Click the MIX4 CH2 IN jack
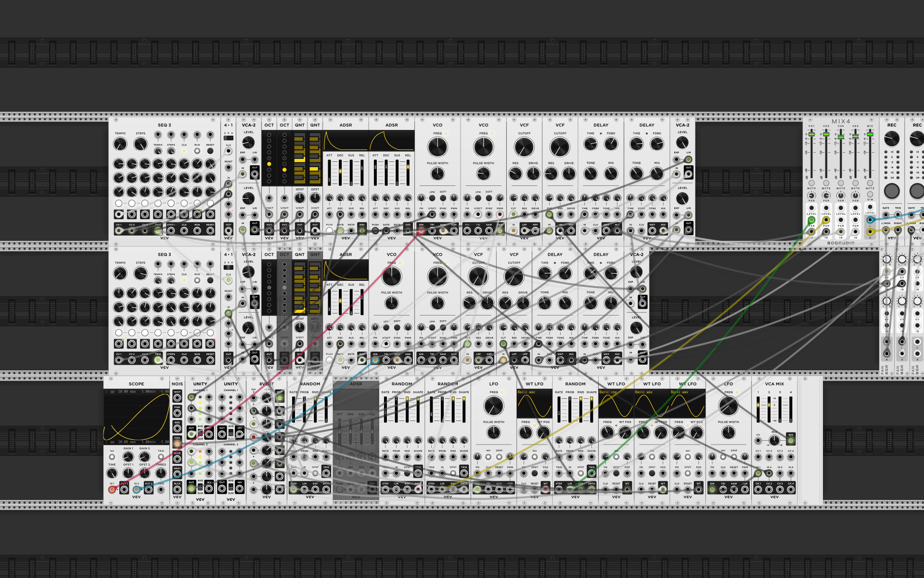This screenshot has height=578, width=924. 826,232
